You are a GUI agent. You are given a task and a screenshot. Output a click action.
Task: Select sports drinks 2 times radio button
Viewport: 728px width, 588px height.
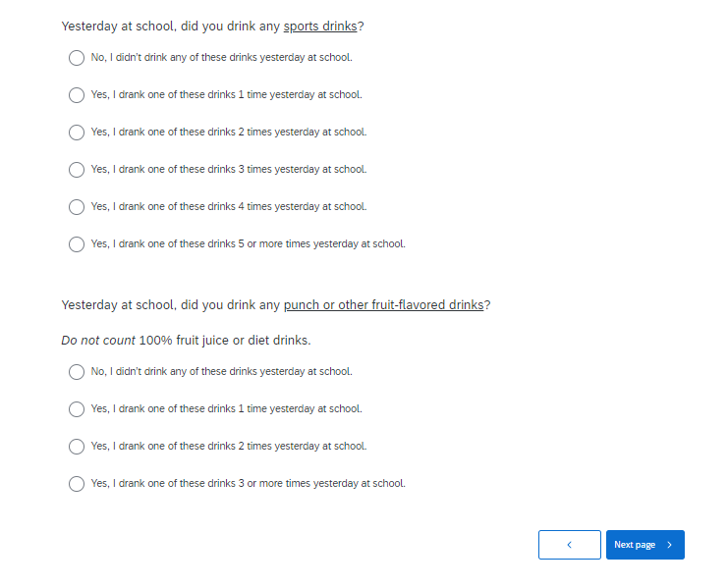point(77,133)
